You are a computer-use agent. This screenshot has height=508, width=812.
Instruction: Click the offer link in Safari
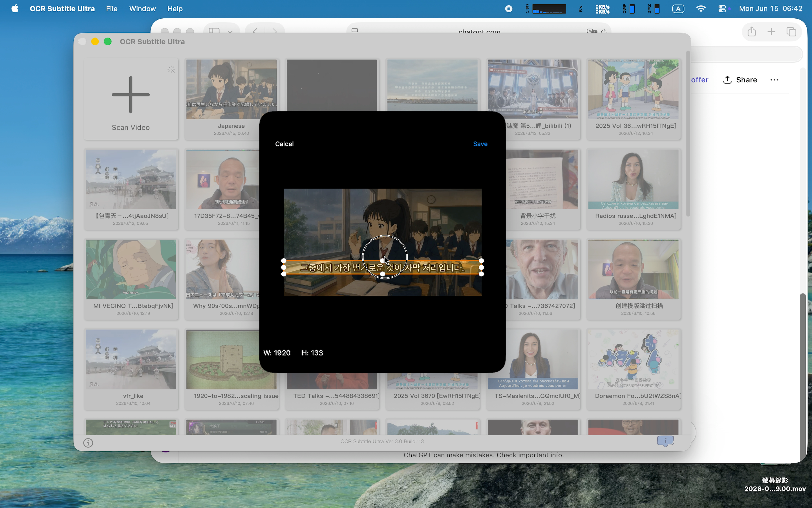coord(700,80)
